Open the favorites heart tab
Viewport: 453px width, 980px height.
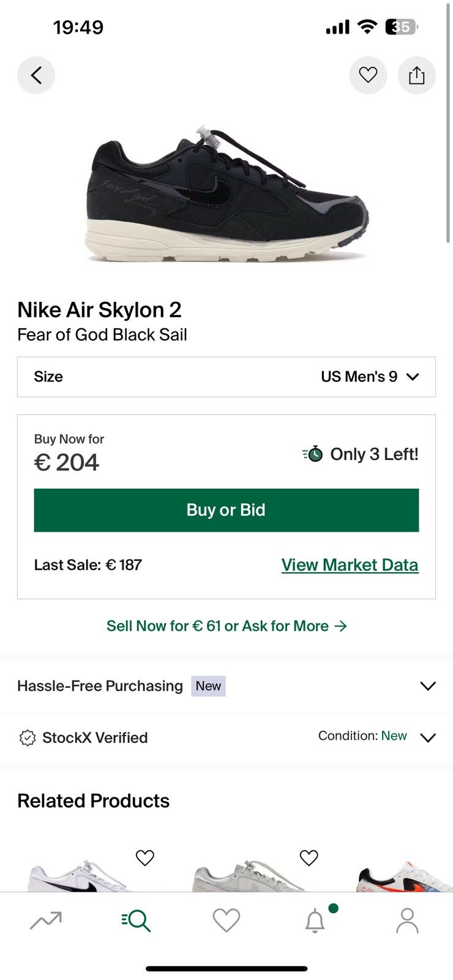click(x=226, y=921)
